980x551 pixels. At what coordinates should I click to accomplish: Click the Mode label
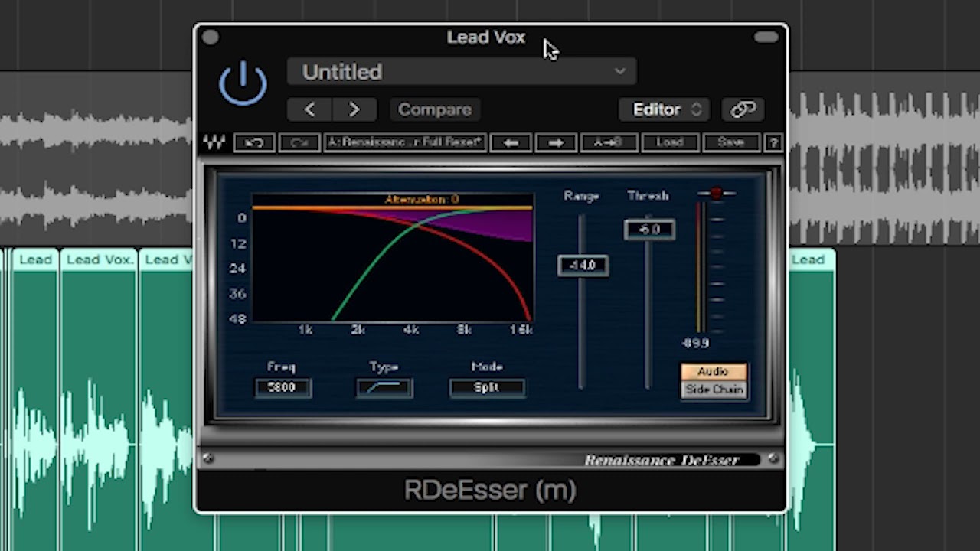[487, 367]
